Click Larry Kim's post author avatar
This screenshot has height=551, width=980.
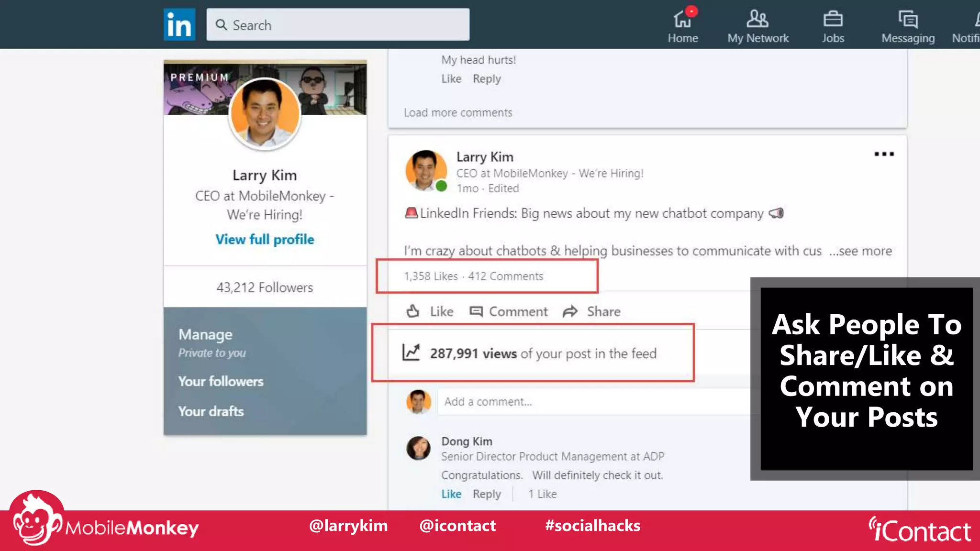pyautogui.click(x=425, y=171)
